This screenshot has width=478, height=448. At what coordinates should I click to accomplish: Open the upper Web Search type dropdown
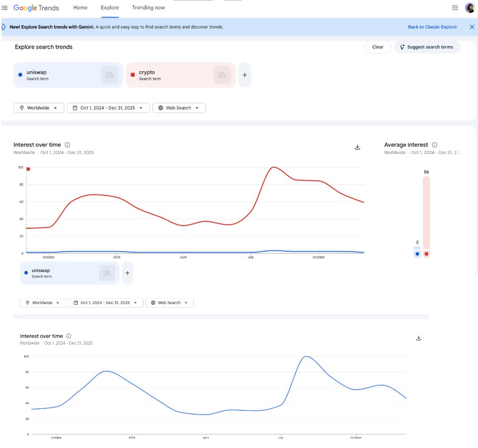(x=179, y=108)
